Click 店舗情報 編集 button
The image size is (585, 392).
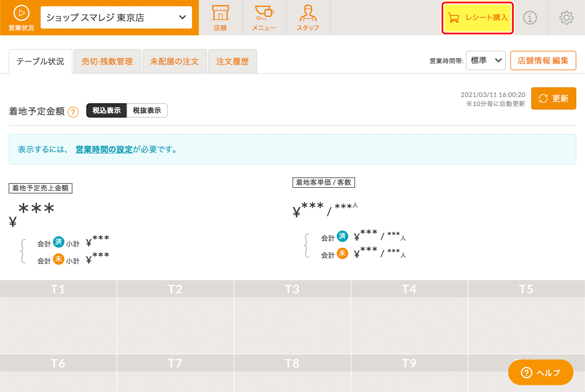543,60
